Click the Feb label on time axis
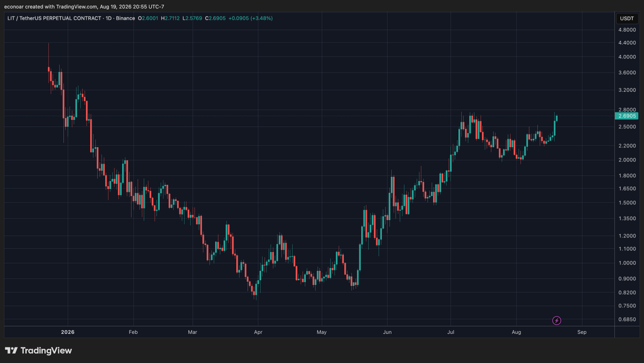The image size is (644, 363). (x=133, y=332)
